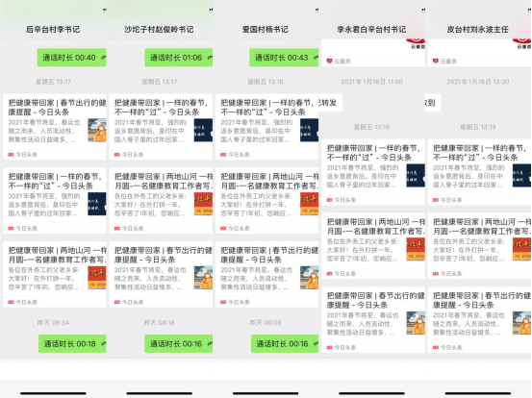
Task: Open 一样的春节 thumbnail in 皮台村刘永波主任 chat
Action: (521, 176)
